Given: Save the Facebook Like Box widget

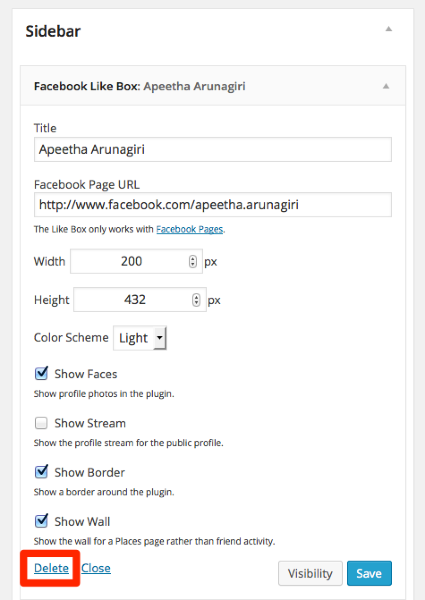Looking at the screenshot, I should (369, 573).
